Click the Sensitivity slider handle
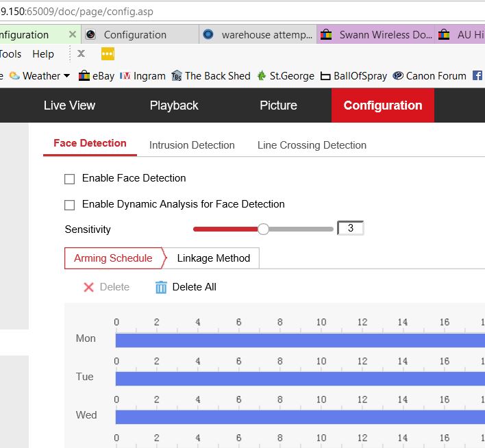The height and width of the screenshot is (448, 485). click(x=263, y=229)
